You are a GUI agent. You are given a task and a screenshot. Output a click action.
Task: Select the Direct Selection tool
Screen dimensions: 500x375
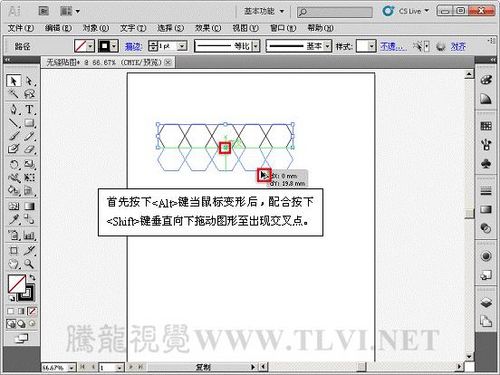pyautogui.click(x=29, y=81)
